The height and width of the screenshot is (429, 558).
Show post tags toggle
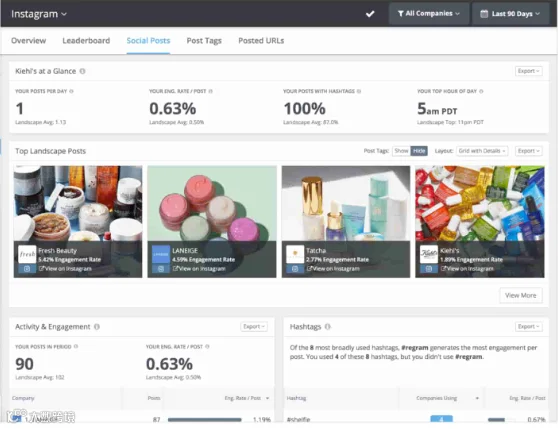click(x=401, y=151)
